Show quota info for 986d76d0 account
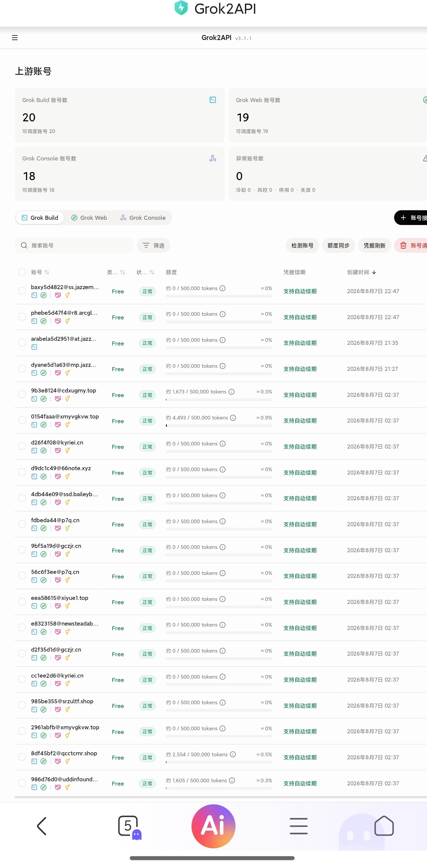 click(x=232, y=780)
